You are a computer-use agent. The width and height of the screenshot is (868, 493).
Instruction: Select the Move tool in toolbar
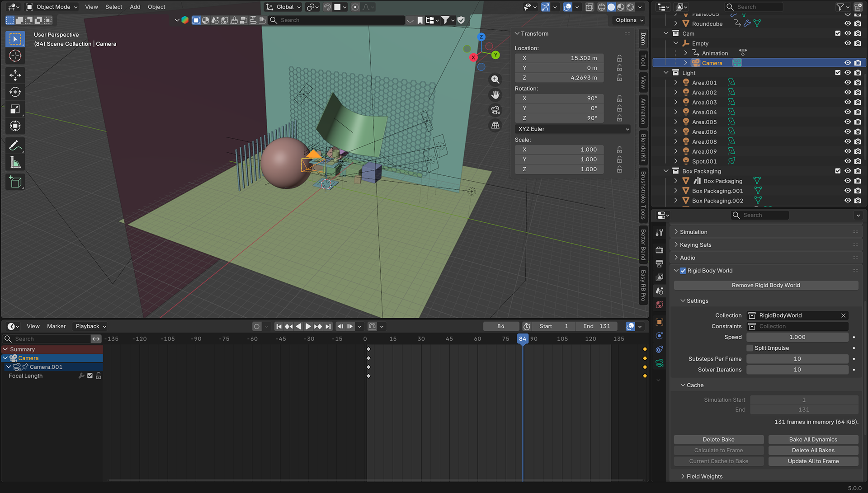click(15, 75)
